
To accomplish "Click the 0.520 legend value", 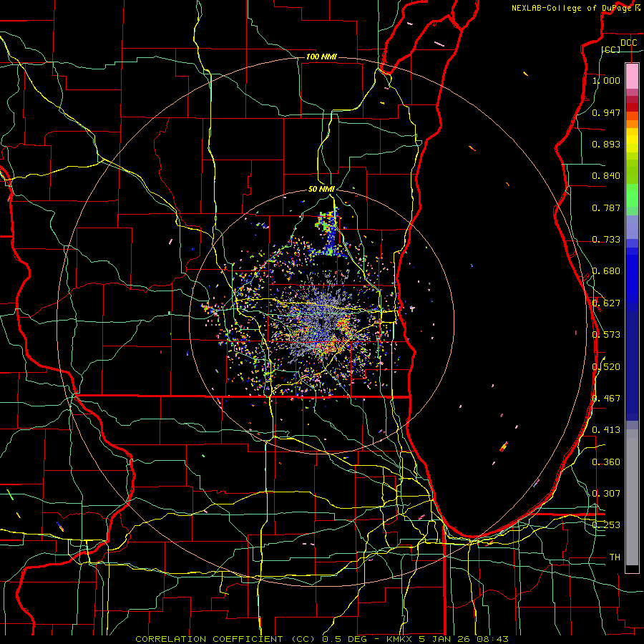I will pyautogui.click(x=606, y=367).
